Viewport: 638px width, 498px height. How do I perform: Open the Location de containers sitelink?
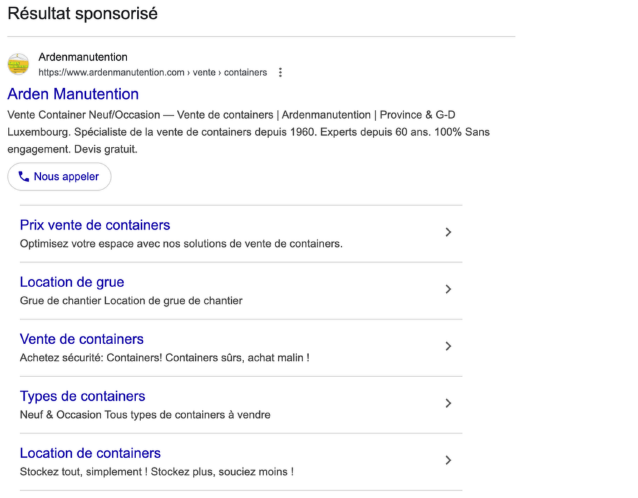(x=90, y=453)
